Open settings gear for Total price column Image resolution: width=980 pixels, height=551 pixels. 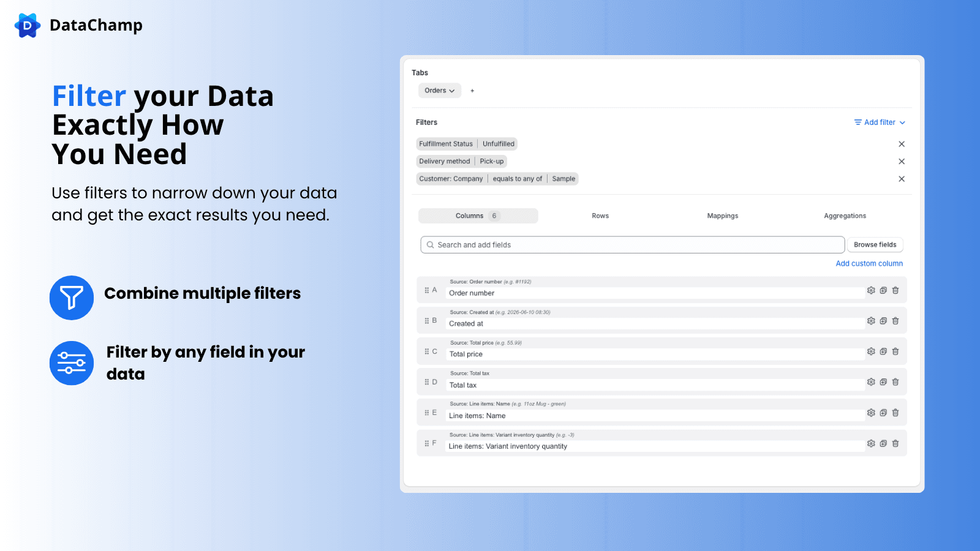[871, 351]
